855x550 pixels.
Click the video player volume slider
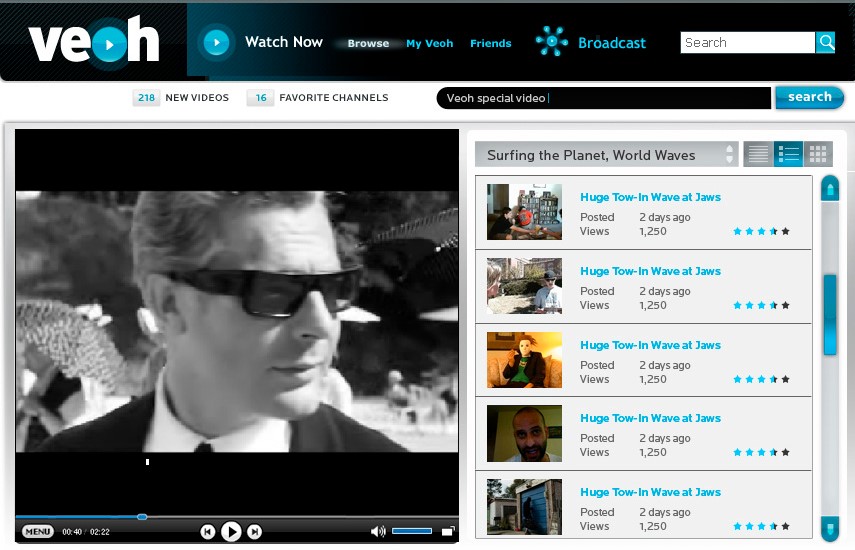(411, 532)
